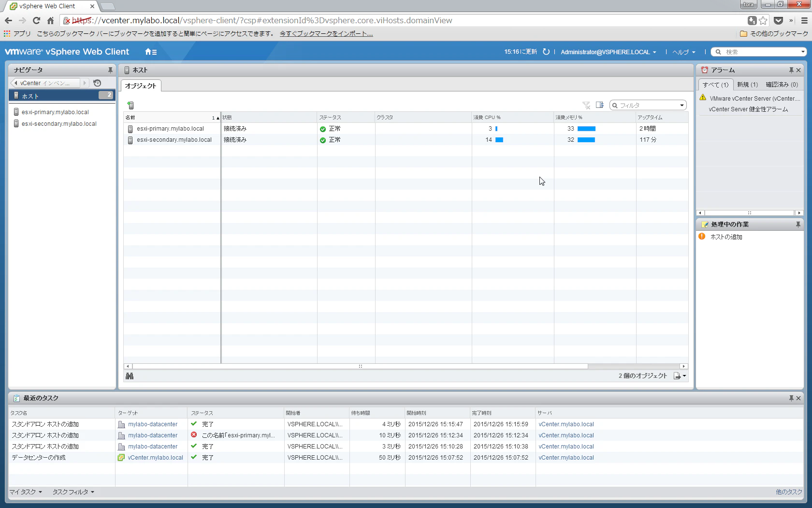Viewport: 812px width, 508px height.
Task: Open the Apps (アプリ) shortcut in bookmarks bar
Action: click(x=17, y=34)
